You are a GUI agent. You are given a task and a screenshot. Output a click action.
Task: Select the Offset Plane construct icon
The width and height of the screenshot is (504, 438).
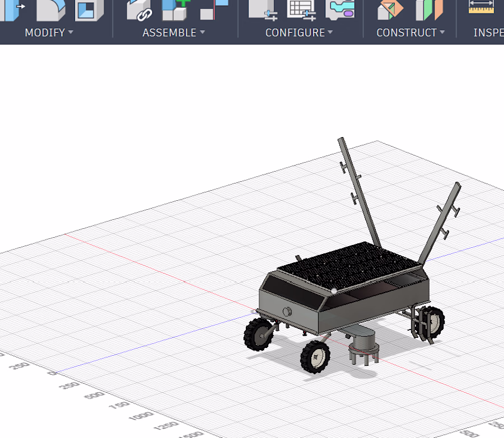[x=390, y=10]
